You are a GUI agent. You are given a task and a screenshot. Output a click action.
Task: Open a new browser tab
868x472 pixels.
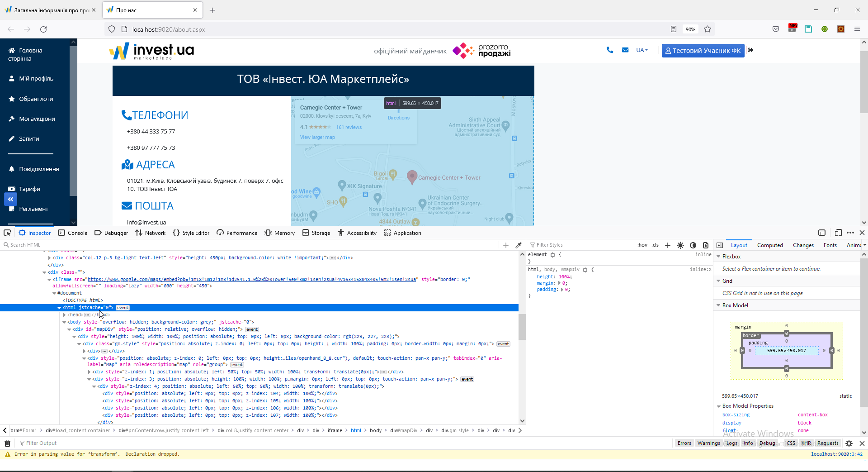[x=212, y=10]
